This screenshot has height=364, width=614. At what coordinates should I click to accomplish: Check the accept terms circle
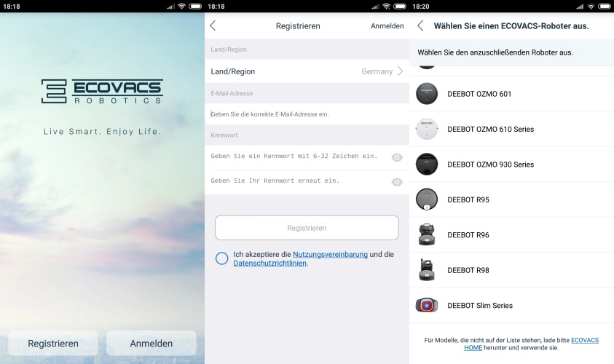221,258
